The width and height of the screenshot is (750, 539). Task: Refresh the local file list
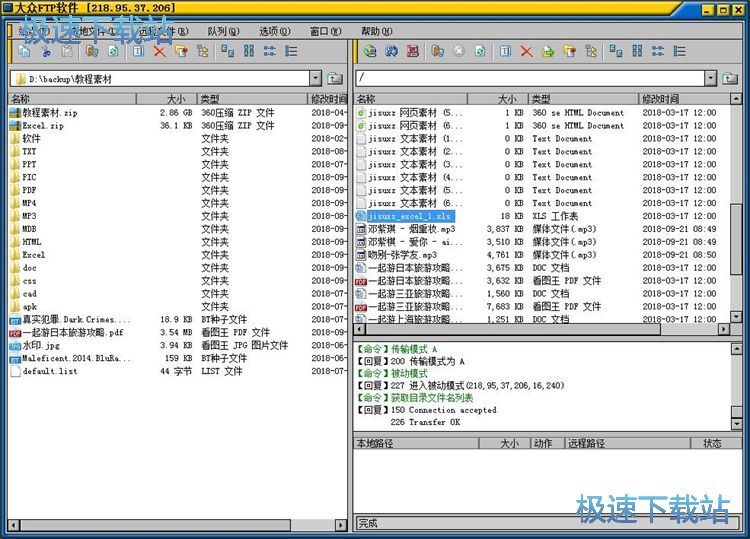click(x=113, y=51)
